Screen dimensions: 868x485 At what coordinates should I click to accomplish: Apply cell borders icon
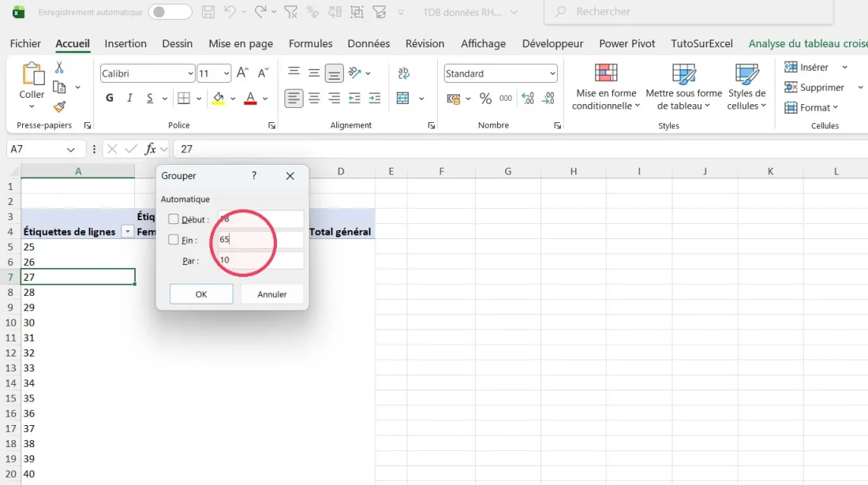(x=184, y=99)
